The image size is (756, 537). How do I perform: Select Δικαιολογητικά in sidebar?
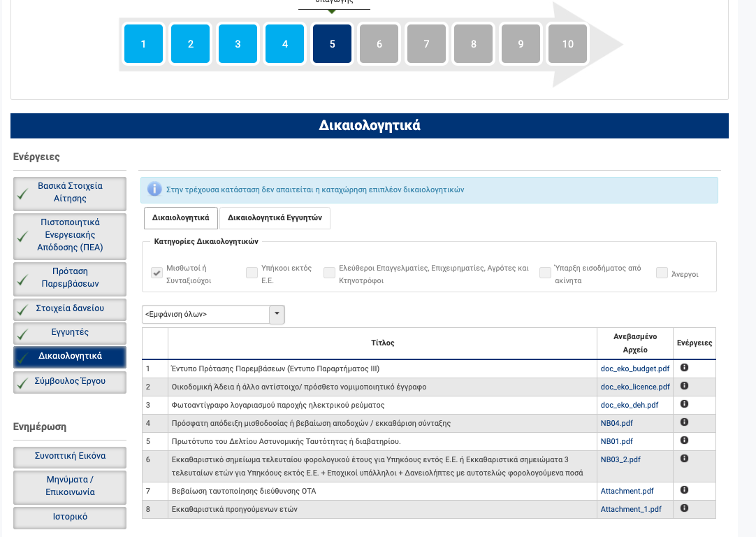pos(70,356)
